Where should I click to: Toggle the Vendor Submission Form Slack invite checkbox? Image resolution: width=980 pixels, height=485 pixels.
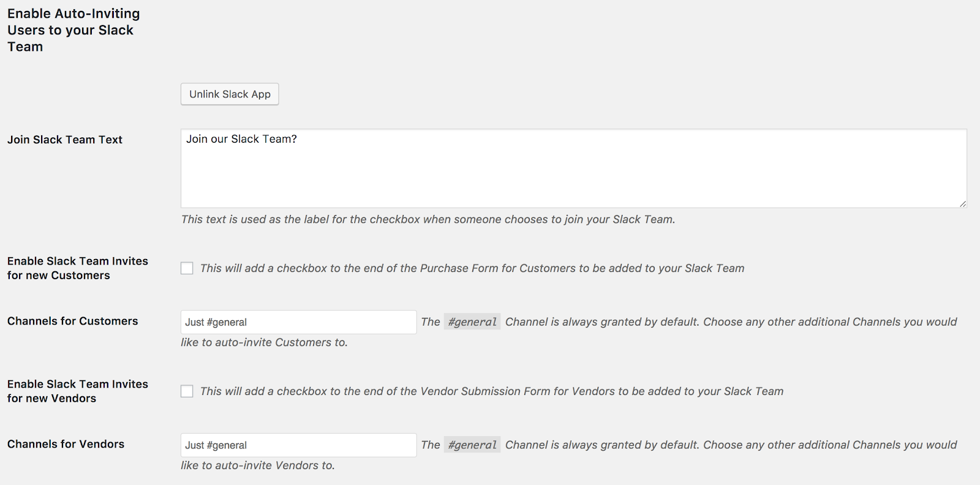187,391
